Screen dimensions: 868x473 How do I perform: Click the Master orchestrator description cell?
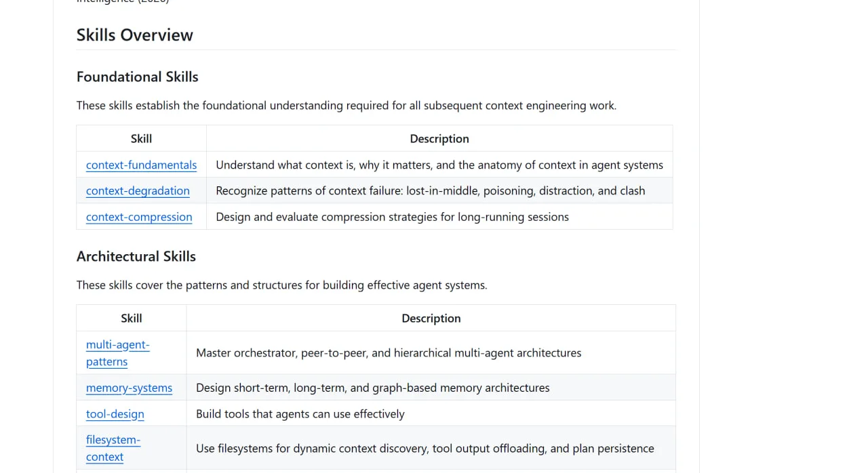(x=431, y=353)
